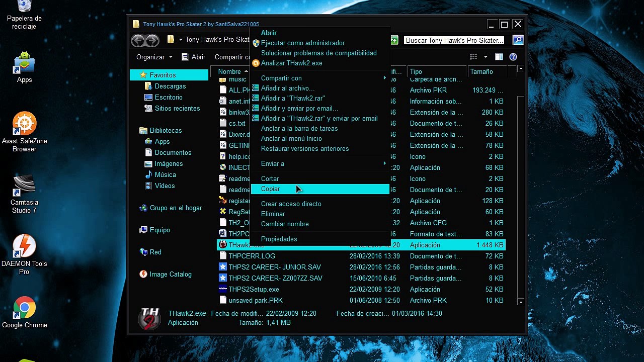
Task: Click the green refresh button beside the address bar
Action: point(394,40)
